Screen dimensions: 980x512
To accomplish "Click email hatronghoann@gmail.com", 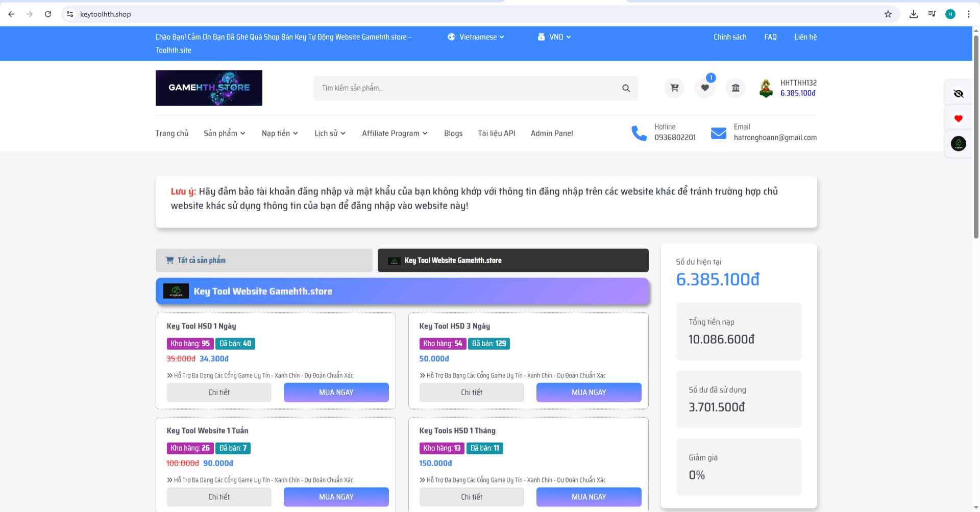I will pos(775,137).
